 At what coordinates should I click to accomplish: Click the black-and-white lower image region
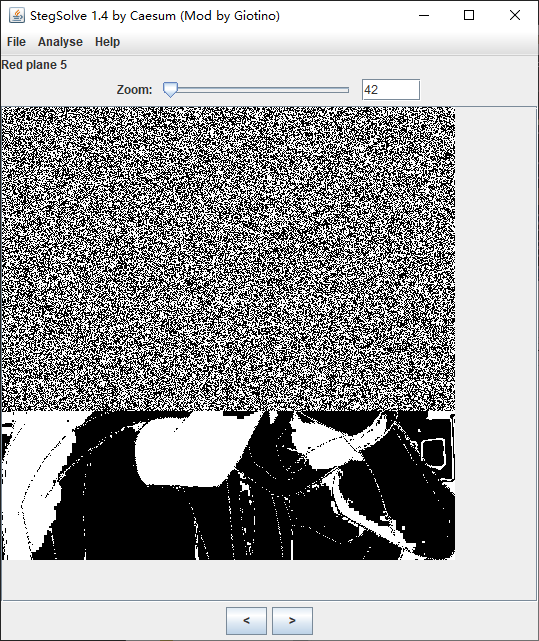tap(228, 485)
